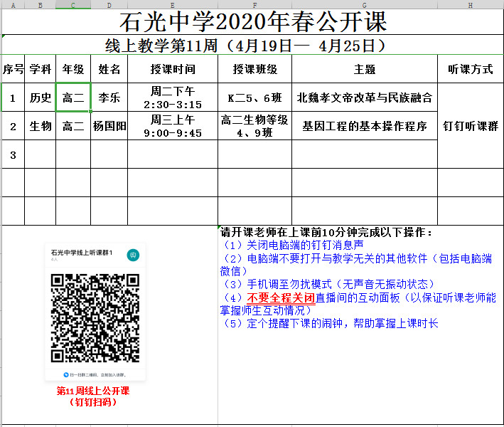Image resolution: width=504 pixels, height=427 pixels.
Task: Click the merged cell 钉钉听课群
Action: coord(470,126)
